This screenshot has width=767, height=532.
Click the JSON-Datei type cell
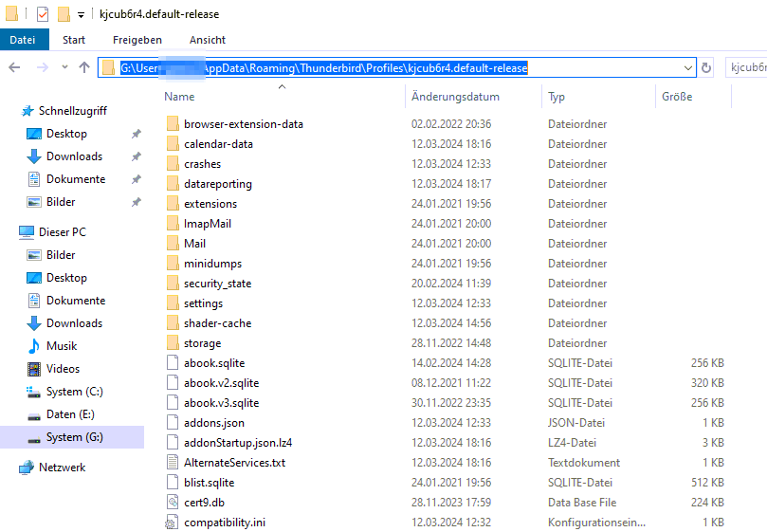click(576, 423)
